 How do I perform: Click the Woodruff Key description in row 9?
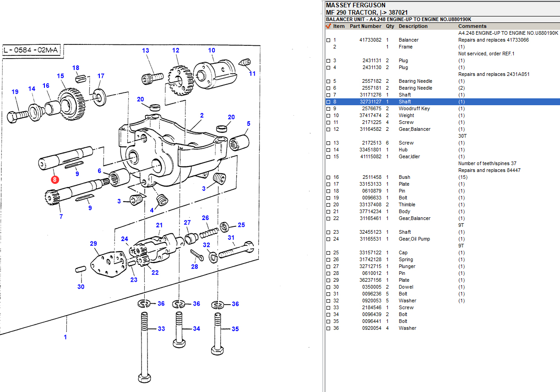pyautogui.click(x=414, y=109)
